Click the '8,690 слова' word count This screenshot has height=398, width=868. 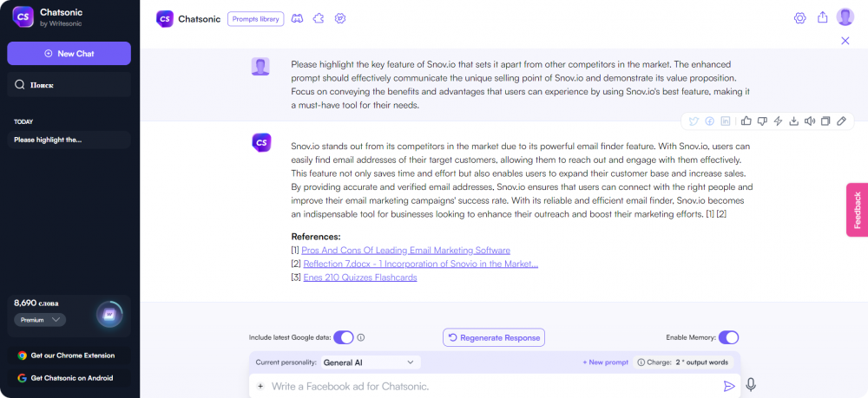pyautogui.click(x=36, y=303)
